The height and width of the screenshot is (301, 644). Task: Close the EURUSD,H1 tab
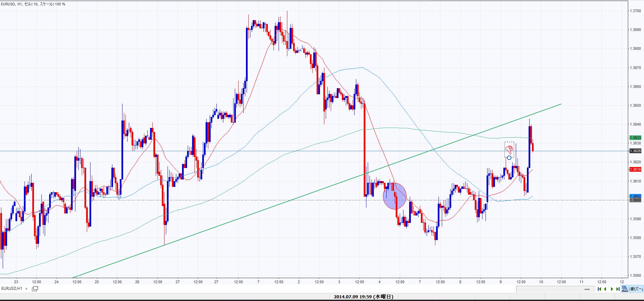(26, 289)
